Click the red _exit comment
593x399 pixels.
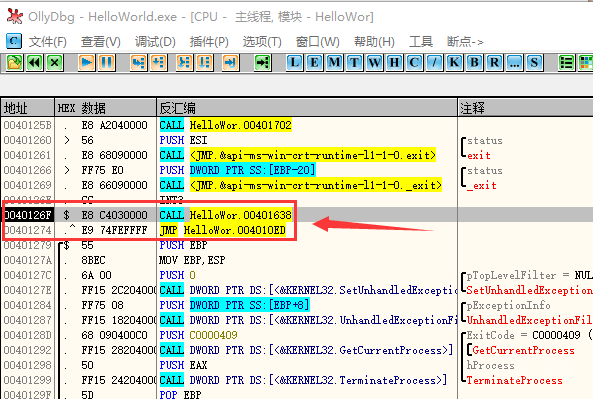coord(481,186)
